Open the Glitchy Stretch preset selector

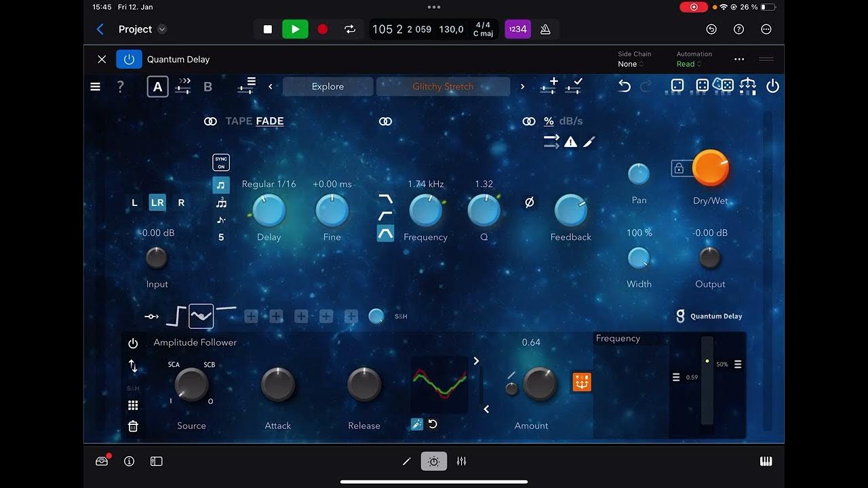point(443,86)
